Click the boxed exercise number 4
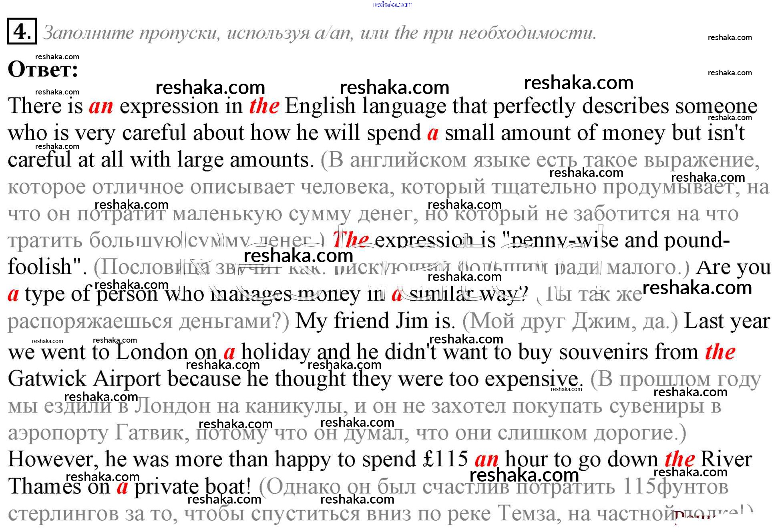Screen dimensions: 784x532 [x=22, y=31]
